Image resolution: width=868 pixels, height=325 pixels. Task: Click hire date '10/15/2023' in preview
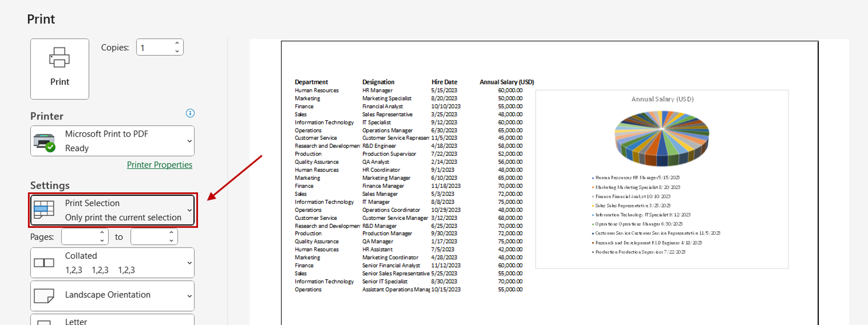(446, 290)
